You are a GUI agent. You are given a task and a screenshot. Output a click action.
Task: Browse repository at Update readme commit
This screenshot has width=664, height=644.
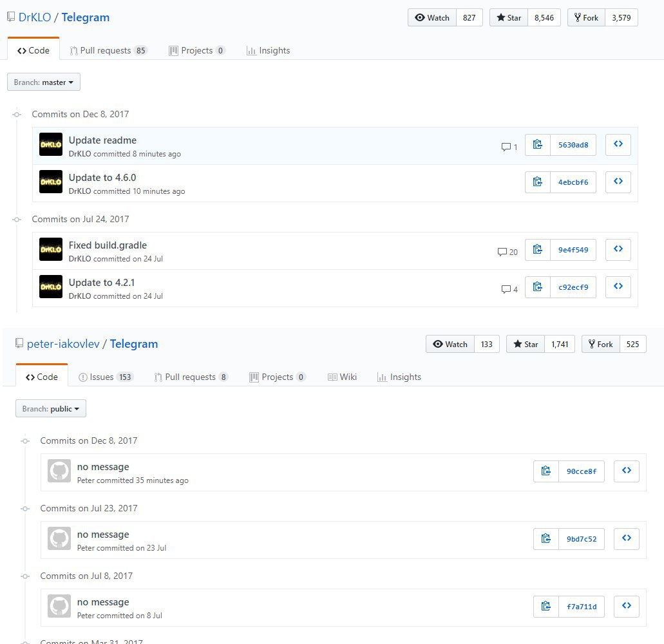click(x=618, y=145)
